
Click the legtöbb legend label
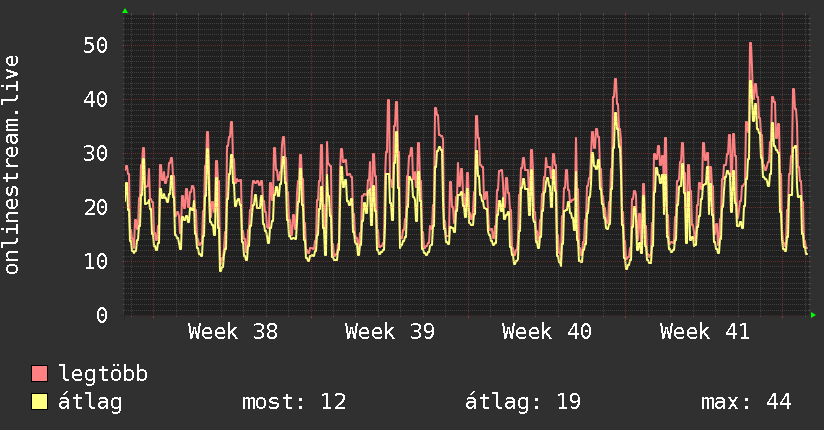103,374
